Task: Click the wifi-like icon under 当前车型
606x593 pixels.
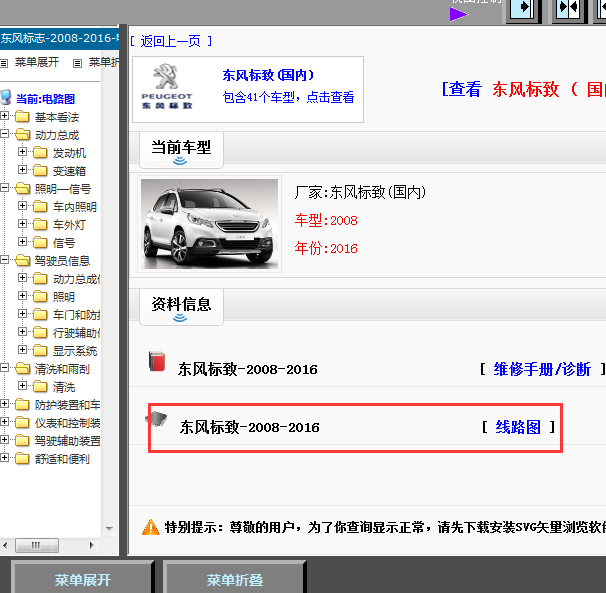Action: [x=180, y=161]
